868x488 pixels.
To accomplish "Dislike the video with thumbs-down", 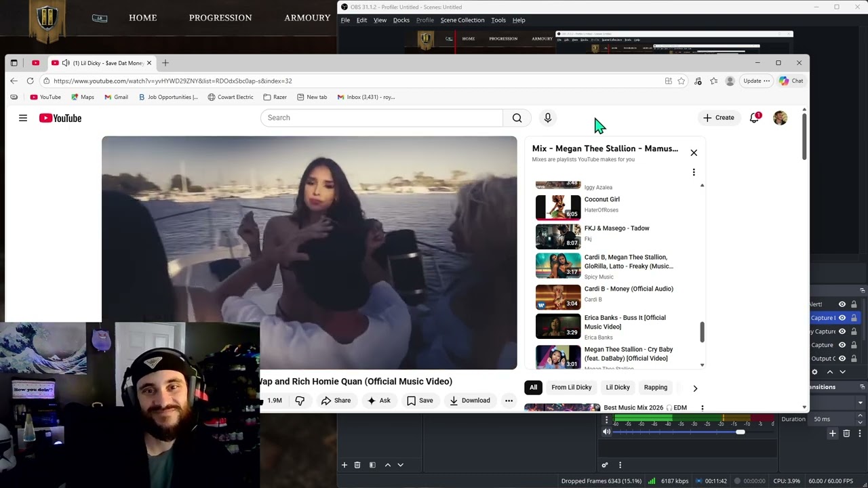I will click(300, 401).
